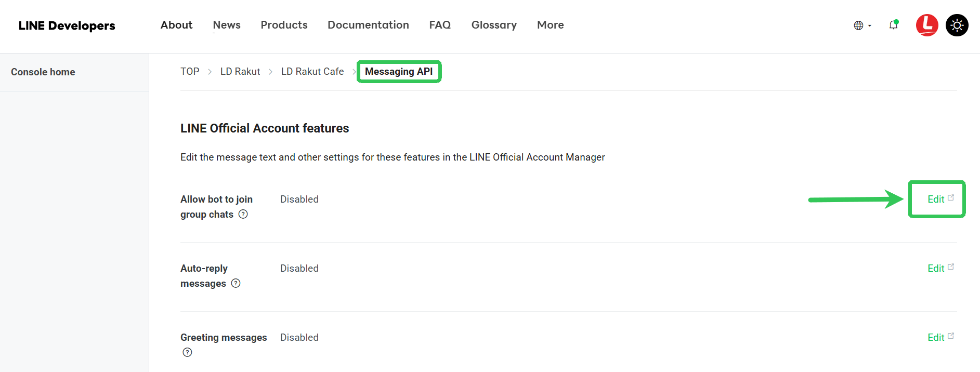Click the Edit the message text description
This screenshot has width=980, height=372.
(x=393, y=157)
